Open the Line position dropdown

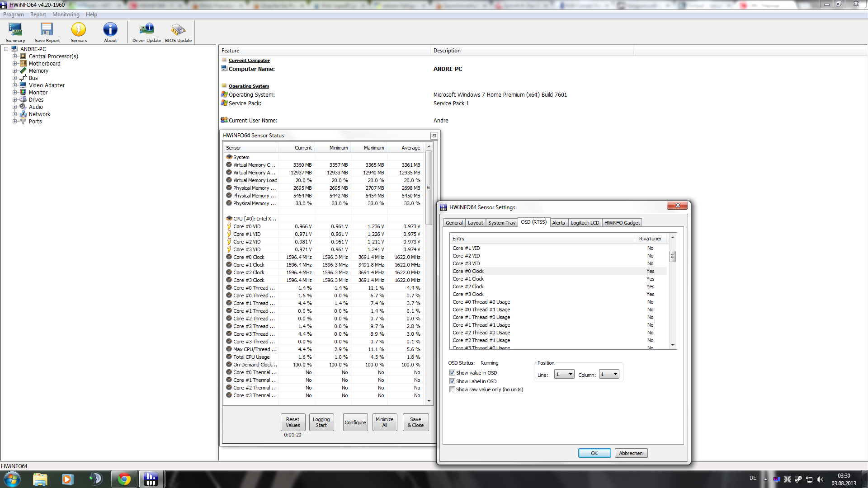tap(564, 375)
